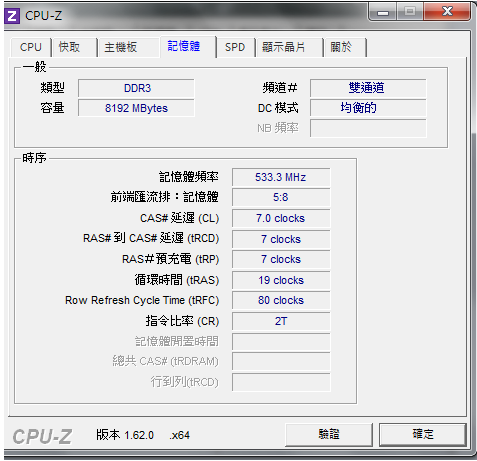Click the 容量 label
Viewport: 477px width, 461px height.
(52, 108)
